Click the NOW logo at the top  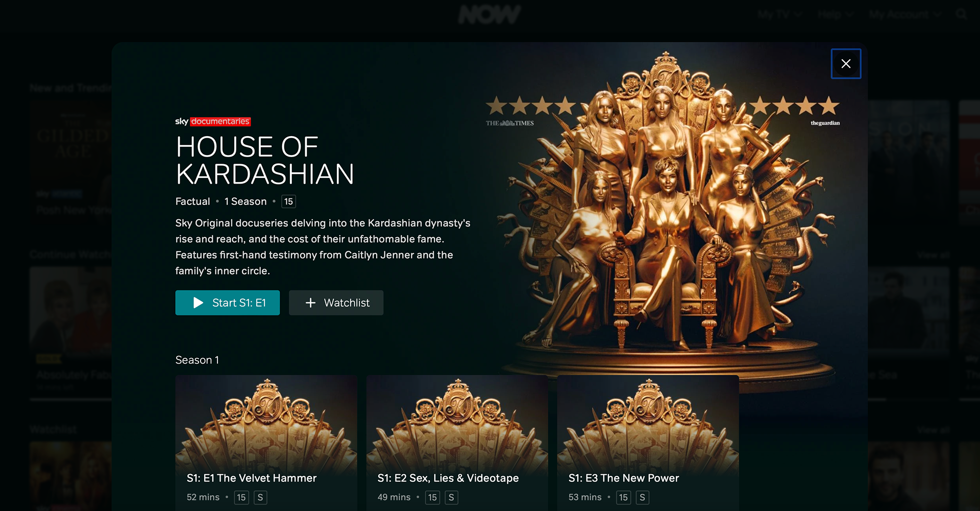click(x=489, y=14)
